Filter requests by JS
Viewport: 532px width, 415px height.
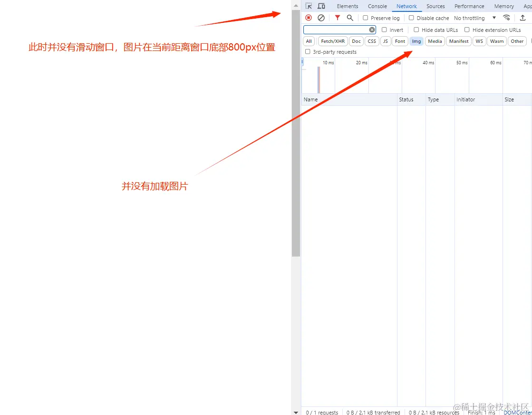pos(386,41)
